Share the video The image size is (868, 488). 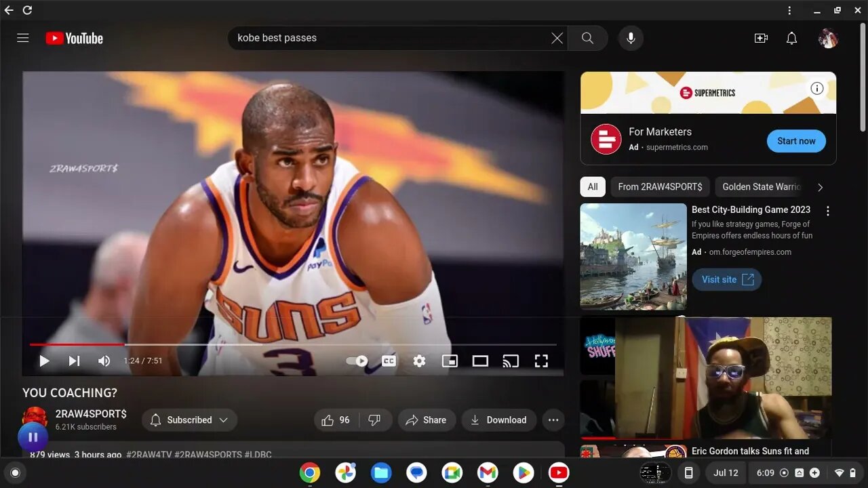coord(426,420)
